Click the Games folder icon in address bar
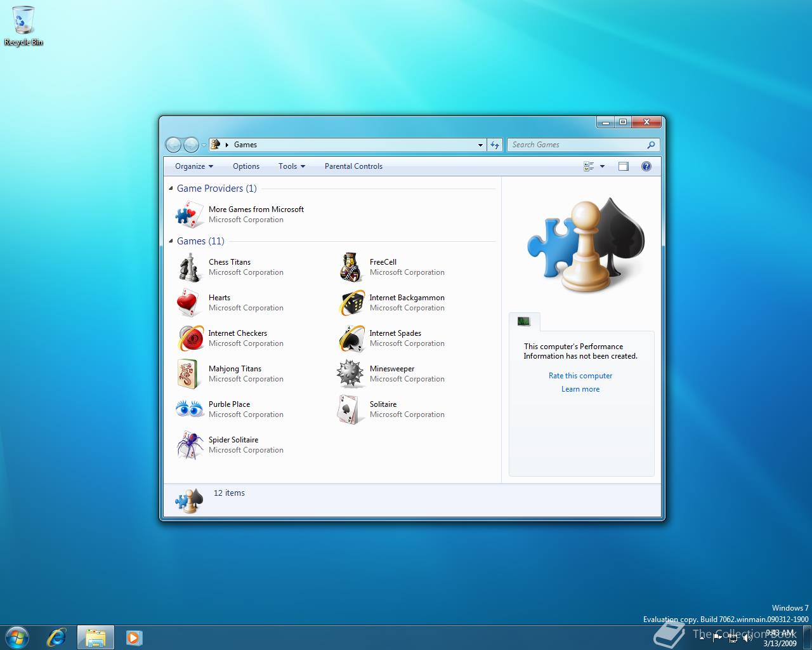This screenshot has height=650, width=812. pyautogui.click(x=216, y=145)
